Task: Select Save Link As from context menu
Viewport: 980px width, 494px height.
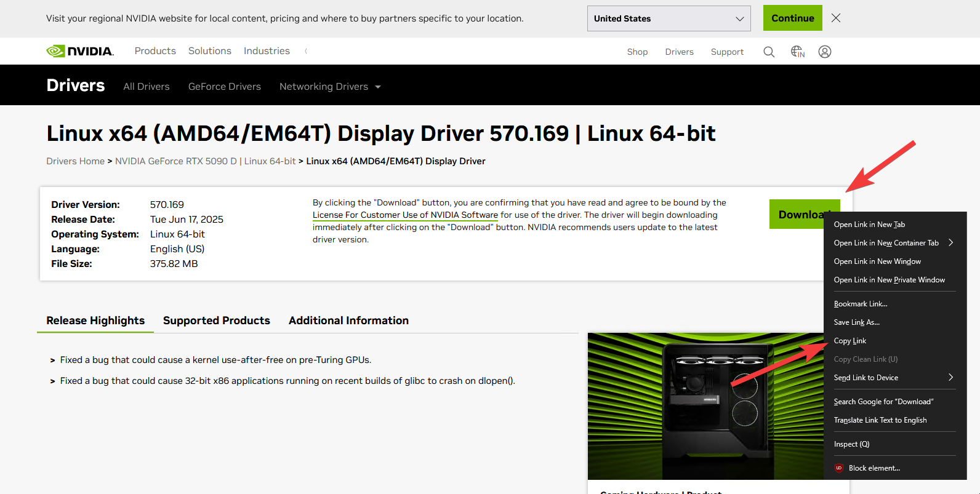Action: tap(895, 322)
